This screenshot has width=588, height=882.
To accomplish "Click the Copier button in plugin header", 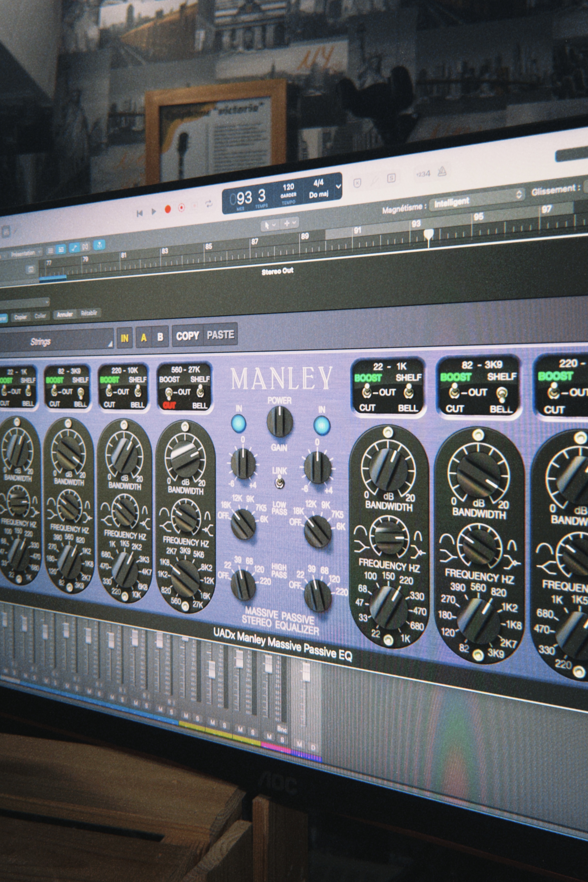I will click(21, 317).
